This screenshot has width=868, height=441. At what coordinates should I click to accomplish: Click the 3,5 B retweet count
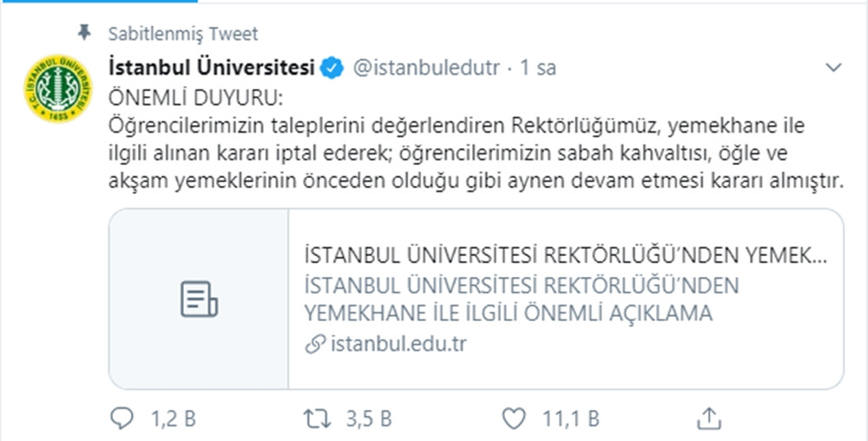(369, 419)
